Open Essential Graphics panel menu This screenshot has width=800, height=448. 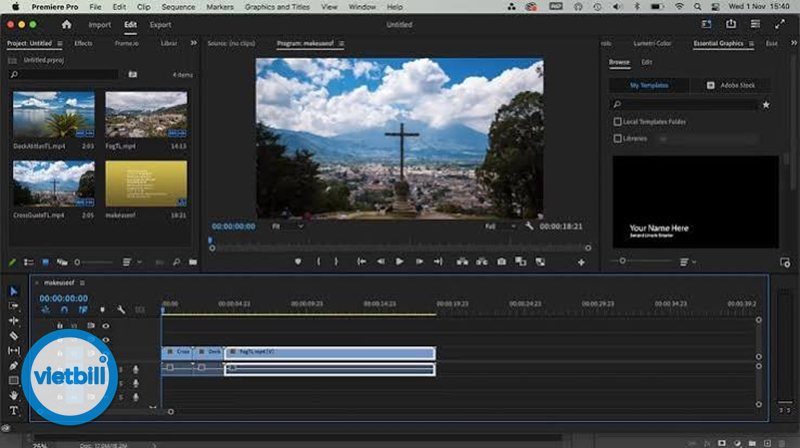coord(752,44)
